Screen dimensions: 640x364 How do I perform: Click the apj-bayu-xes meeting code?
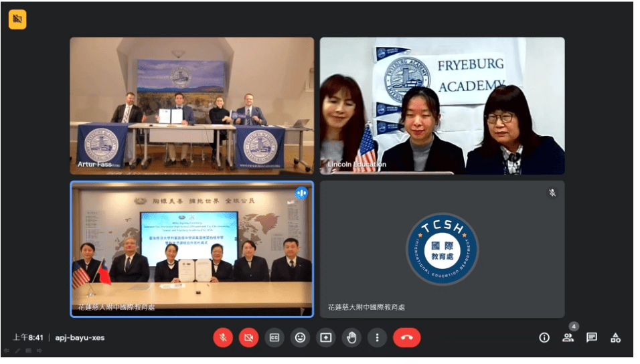80,337
